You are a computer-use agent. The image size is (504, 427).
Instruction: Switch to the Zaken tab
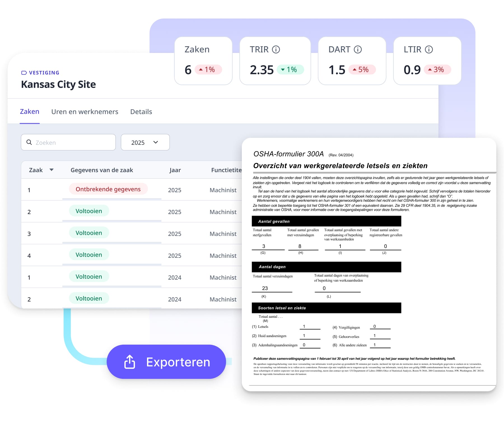point(29,112)
